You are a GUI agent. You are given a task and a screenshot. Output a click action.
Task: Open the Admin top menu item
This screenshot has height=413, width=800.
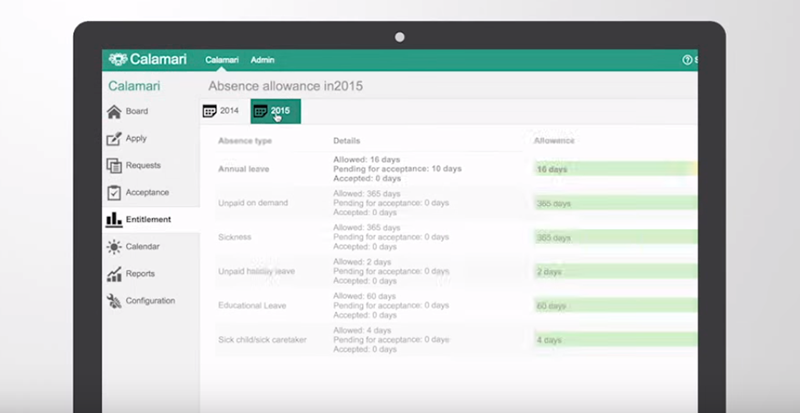tap(262, 60)
